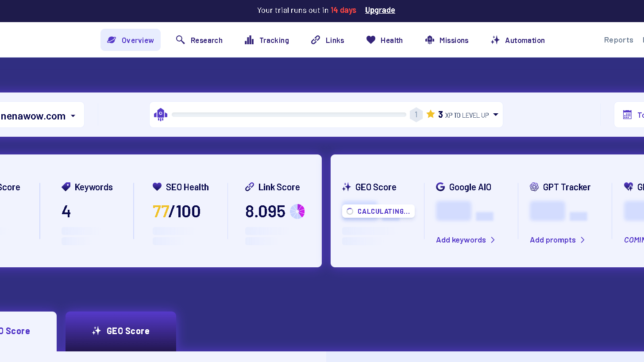Image resolution: width=644 pixels, height=362 pixels.
Task: Open the Links menu item
Action: 328,40
